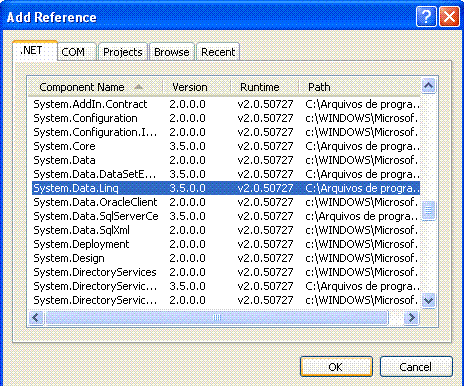The image size is (464, 386).
Task: Click the horizontal scrollbar right arrow
Action: tap(412, 317)
